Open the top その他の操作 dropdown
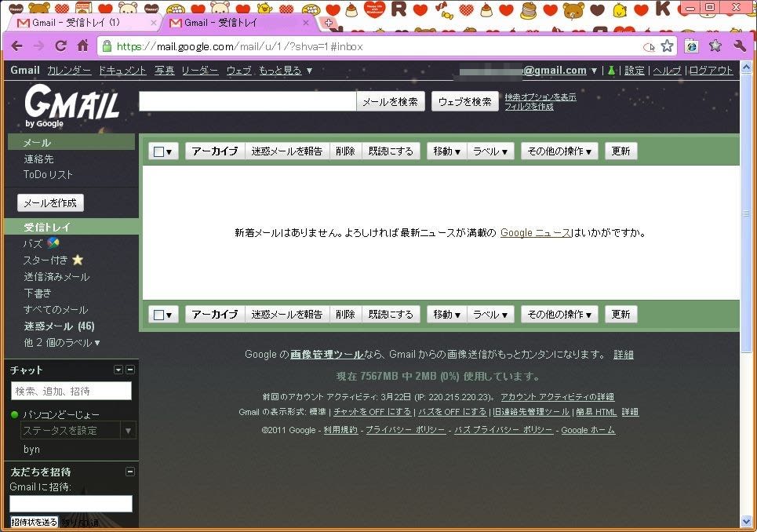This screenshot has height=532, width=757. tap(559, 151)
